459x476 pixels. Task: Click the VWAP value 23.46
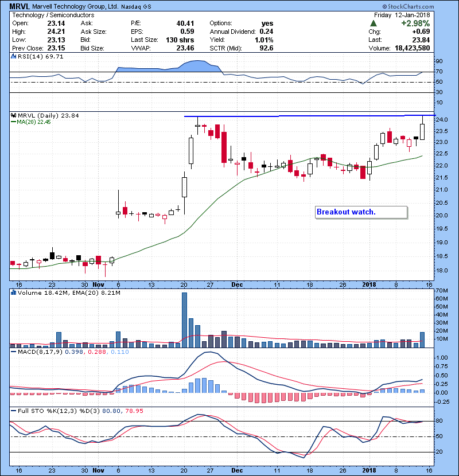pyautogui.click(x=185, y=48)
